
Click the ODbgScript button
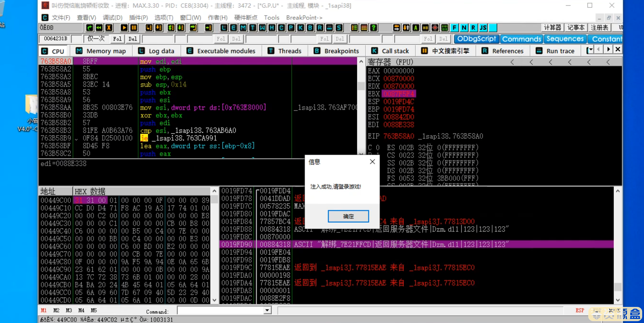(x=476, y=39)
